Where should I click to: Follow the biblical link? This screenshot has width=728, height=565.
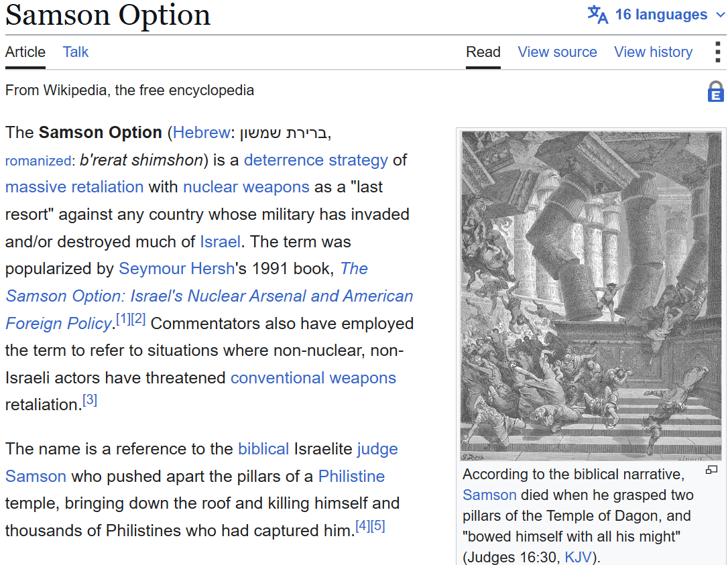pos(263,450)
